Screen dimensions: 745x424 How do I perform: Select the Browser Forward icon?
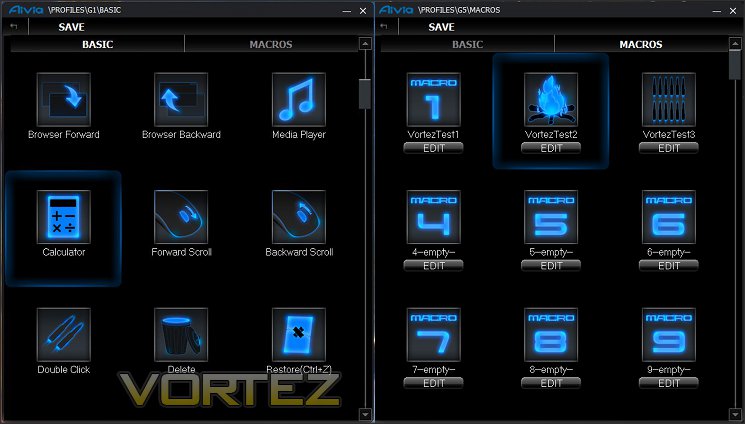coord(64,99)
